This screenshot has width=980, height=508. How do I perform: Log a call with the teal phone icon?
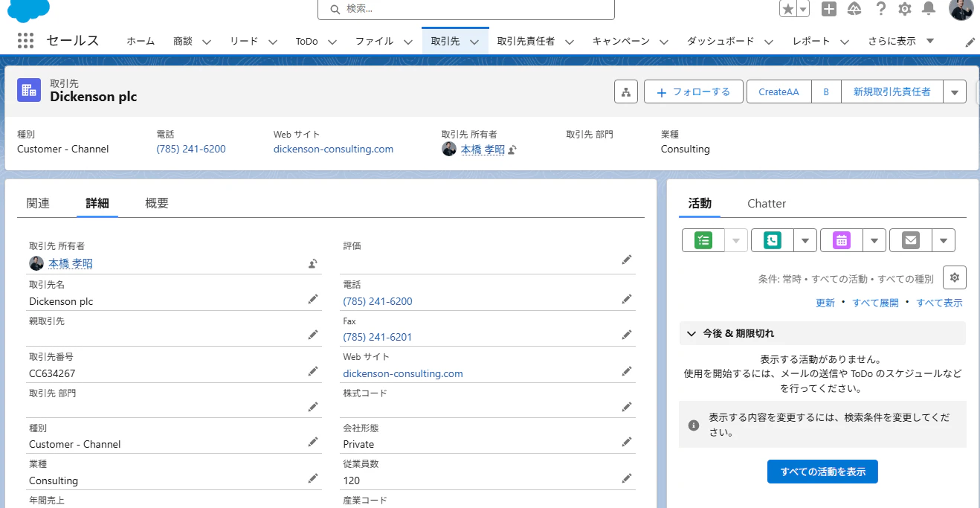point(773,240)
